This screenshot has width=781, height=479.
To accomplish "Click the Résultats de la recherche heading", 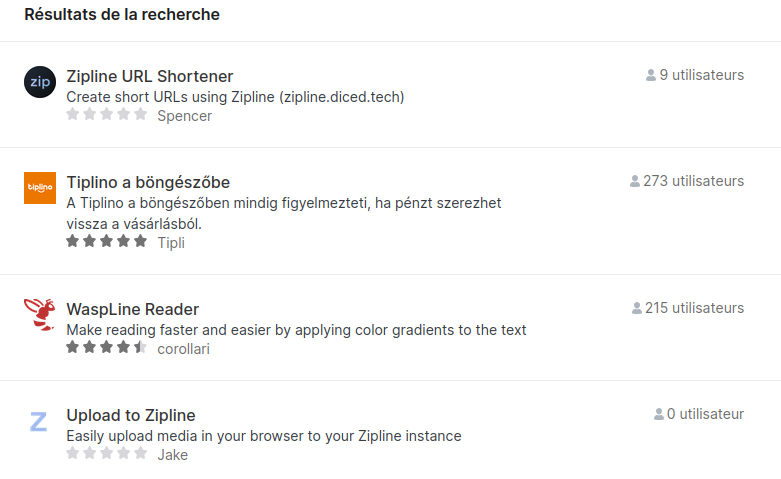I will [x=122, y=14].
